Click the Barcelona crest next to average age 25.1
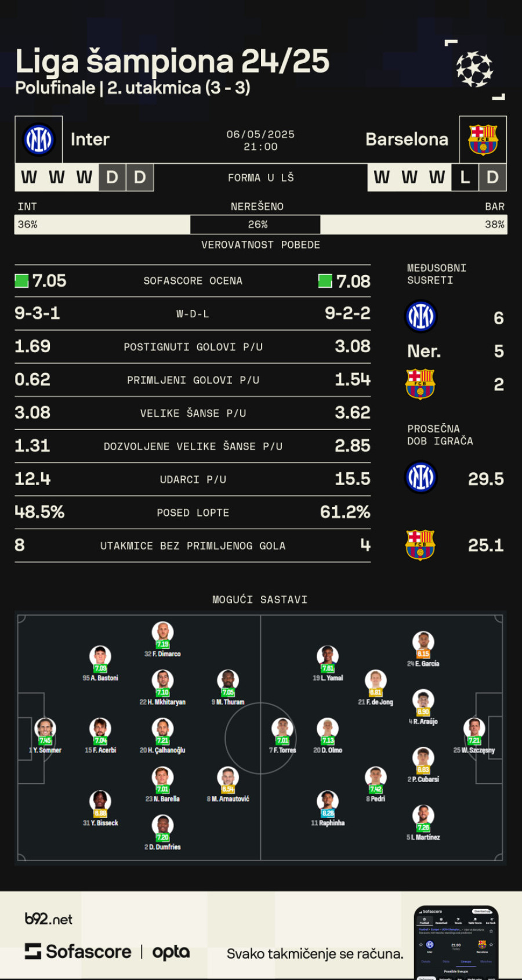 (x=420, y=545)
